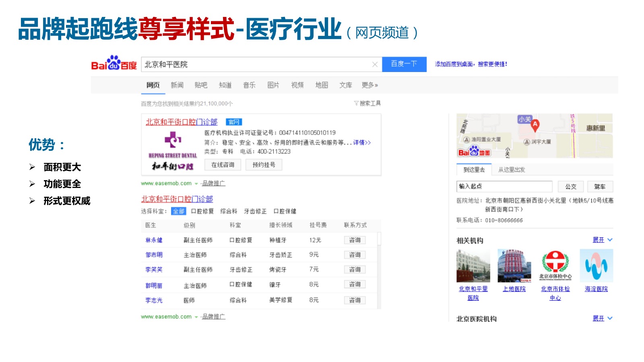Click 北京和平里医院 text link

click(473, 293)
